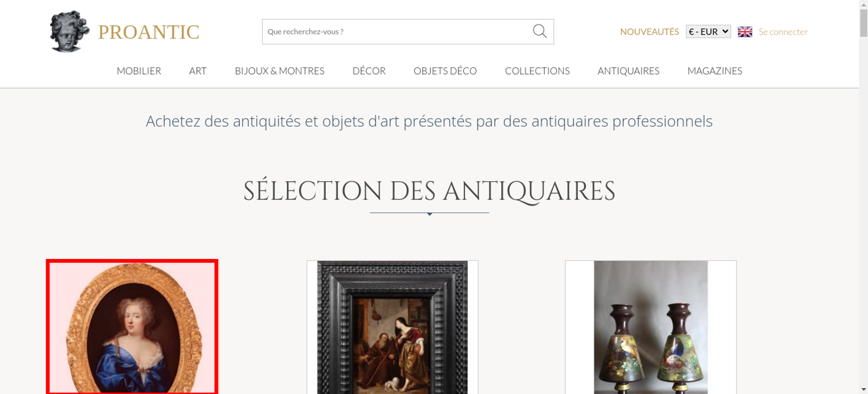868x394 pixels.
Task: Open the ART menu
Action: coord(198,71)
